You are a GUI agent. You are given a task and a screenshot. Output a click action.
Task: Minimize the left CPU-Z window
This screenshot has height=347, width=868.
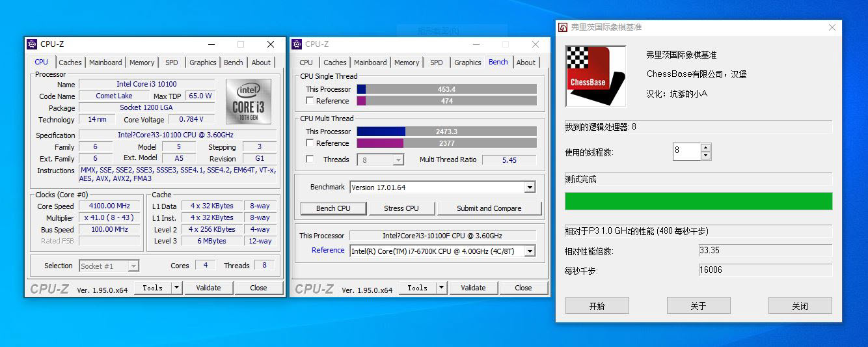[x=212, y=44]
